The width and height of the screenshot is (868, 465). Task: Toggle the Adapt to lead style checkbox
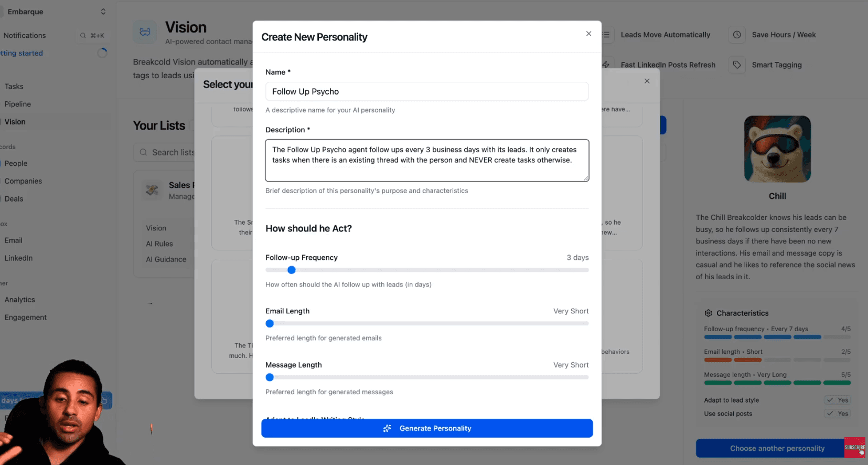pos(837,400)
